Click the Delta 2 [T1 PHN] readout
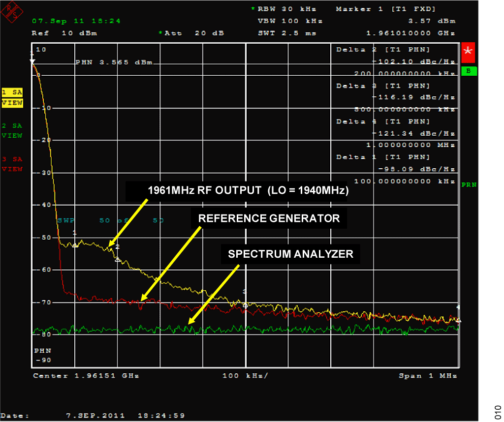 [x=383, y=50]
